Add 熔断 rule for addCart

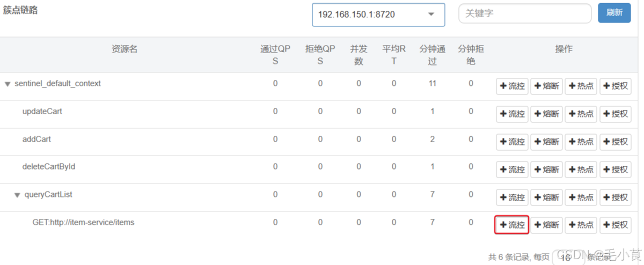click(x=546, y=142)
